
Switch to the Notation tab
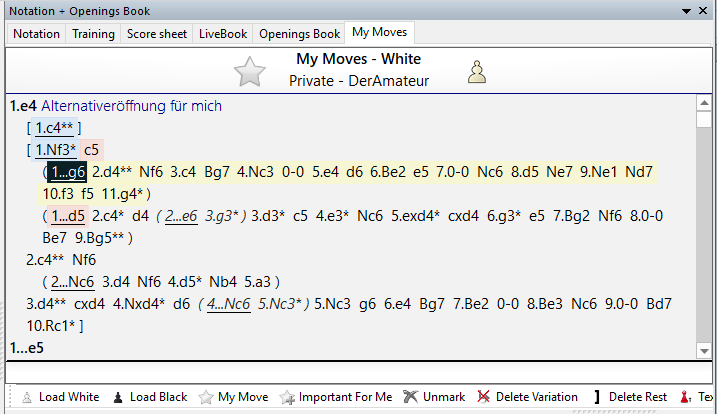pyautogui.click(x=37, y=34)
